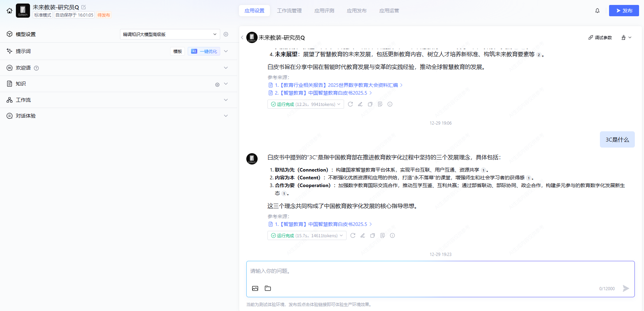This screenshot has height=311, width=644.
Task: Copy the 3C answer using the copy icon
Action: click(373, 235)
